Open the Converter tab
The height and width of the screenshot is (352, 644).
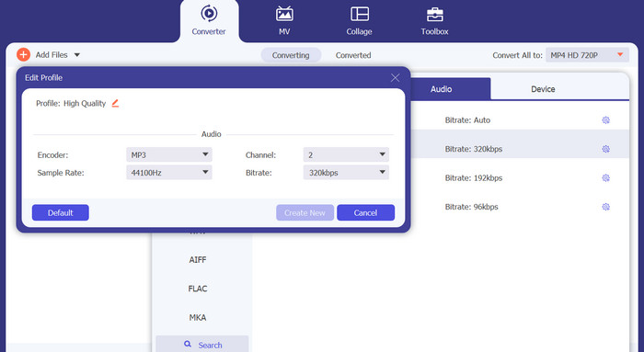click(x=209, y=20)
